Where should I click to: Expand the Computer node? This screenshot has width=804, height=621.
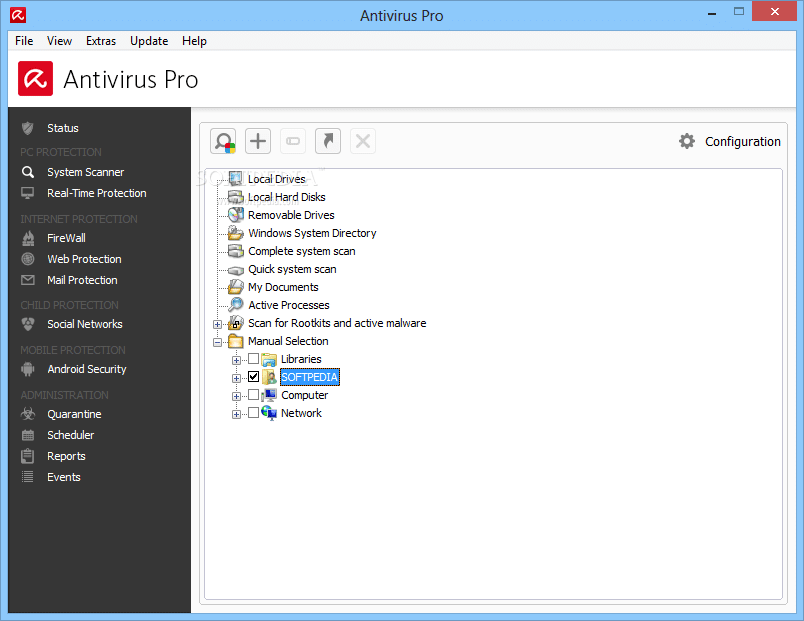click(x=236, y=396)
